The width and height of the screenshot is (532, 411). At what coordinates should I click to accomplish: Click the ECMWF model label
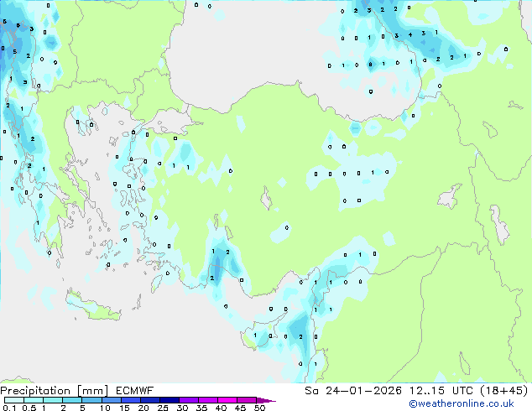pos(135,391)
